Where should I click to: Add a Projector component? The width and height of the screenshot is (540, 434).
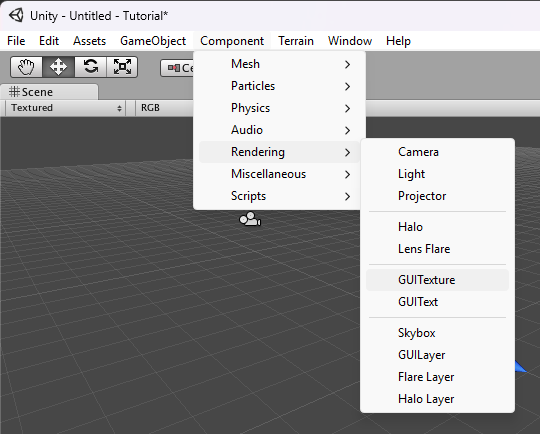[437, 196]
